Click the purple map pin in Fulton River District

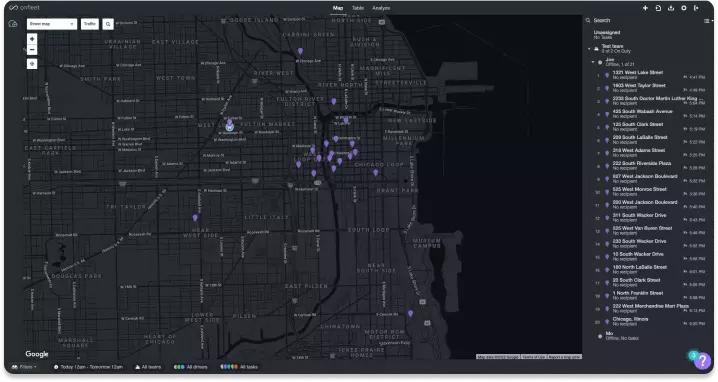pyautogui.click(x=334, y=101)
